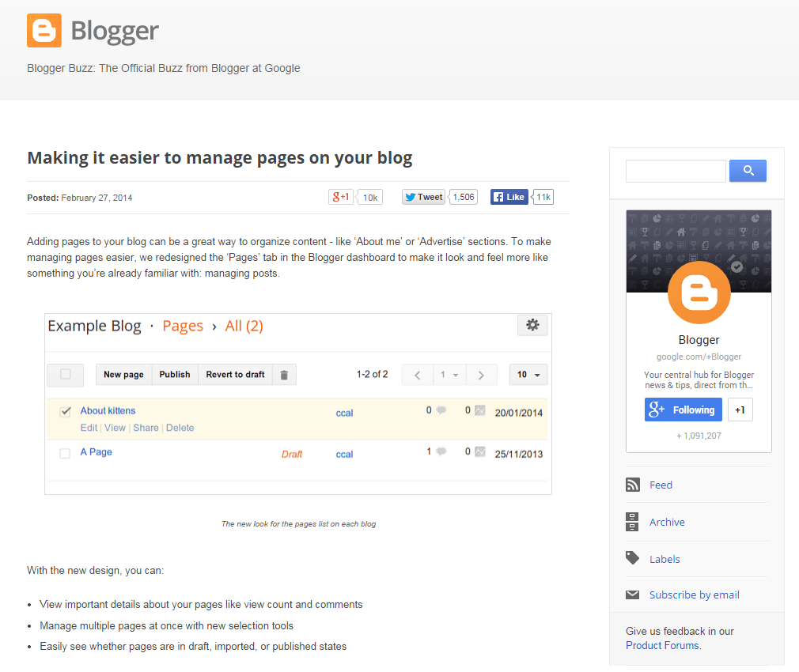The image size is (799, 672).
Task: Click the large Blogger profile avatar
Action: coord(699,293)
